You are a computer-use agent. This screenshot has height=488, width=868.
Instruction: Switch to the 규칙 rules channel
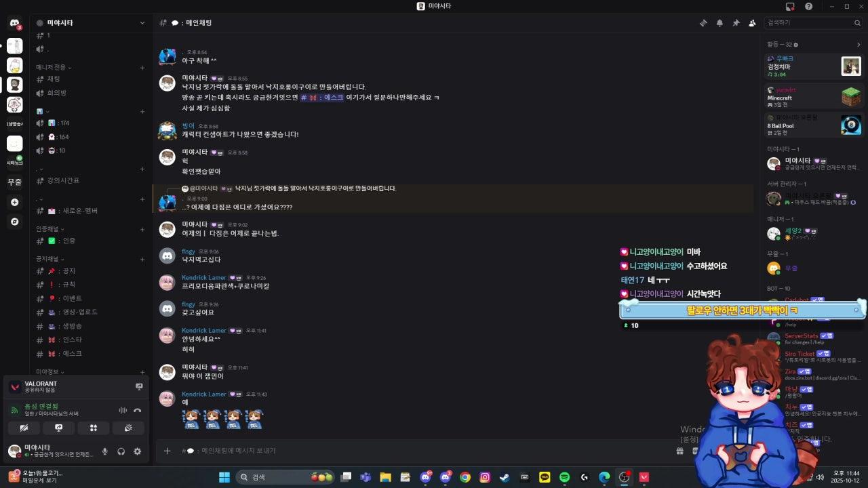pos(68,285)
